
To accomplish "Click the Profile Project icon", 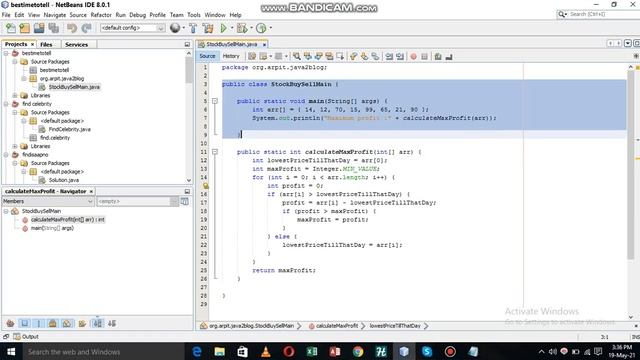I will 261,28.
